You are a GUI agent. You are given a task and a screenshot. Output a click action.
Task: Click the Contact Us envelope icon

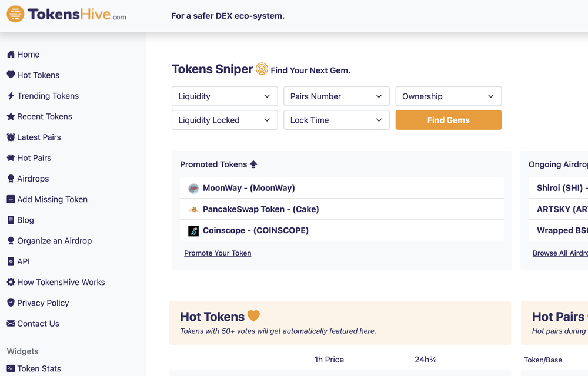(11, 324)
